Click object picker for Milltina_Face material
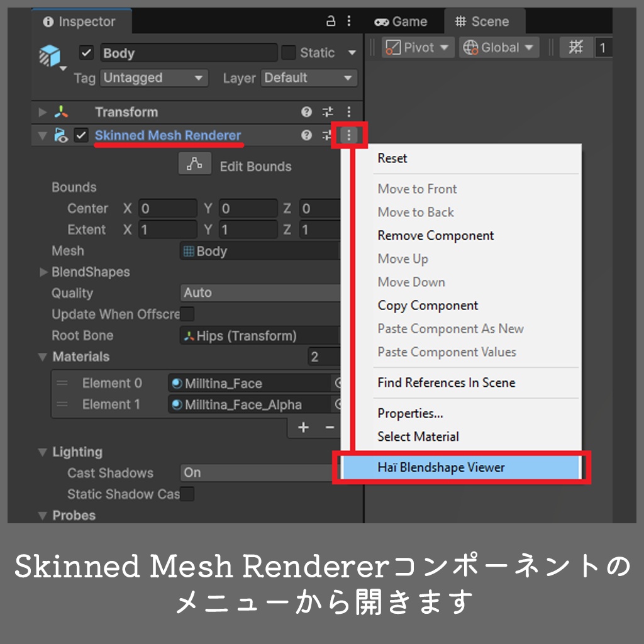This screenshot has height=644, width=644. tap(337, 383)
